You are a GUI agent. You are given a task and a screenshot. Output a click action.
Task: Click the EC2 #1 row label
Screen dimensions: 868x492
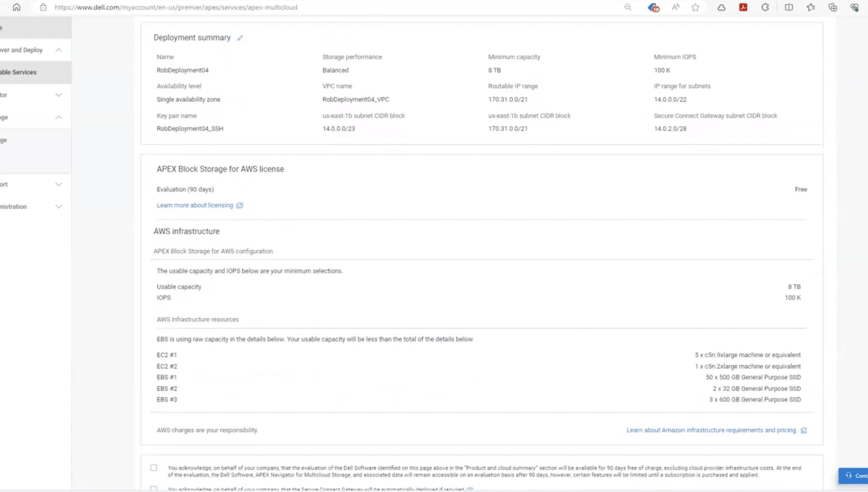[x=167, y=355]
